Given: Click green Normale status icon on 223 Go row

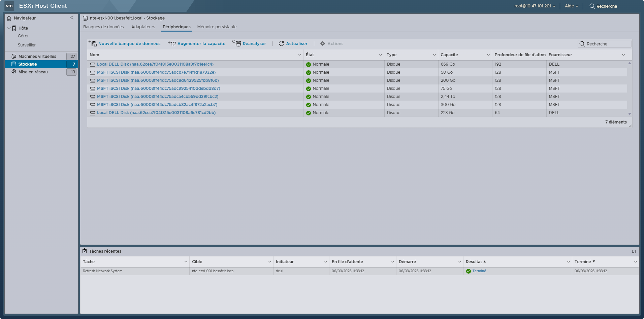Looking at the screenshot, I should click(x=309, y=113).
